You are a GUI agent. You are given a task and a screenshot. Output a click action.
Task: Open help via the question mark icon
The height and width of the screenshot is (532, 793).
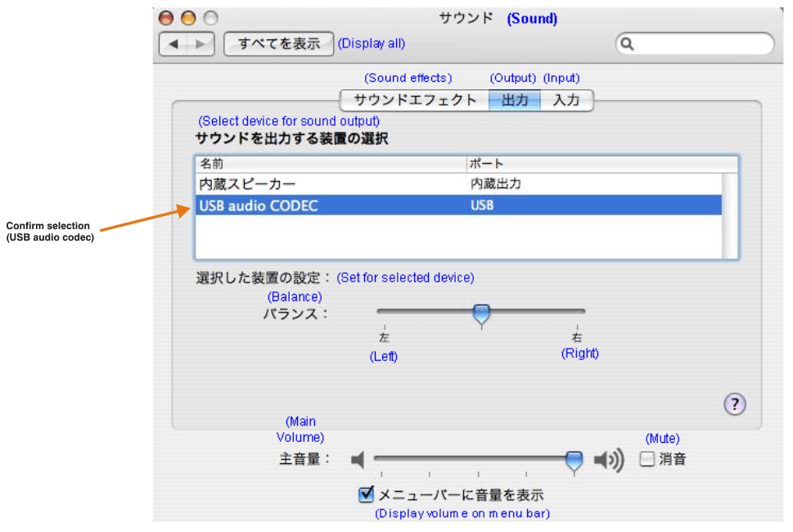click(x=734, y=404)
